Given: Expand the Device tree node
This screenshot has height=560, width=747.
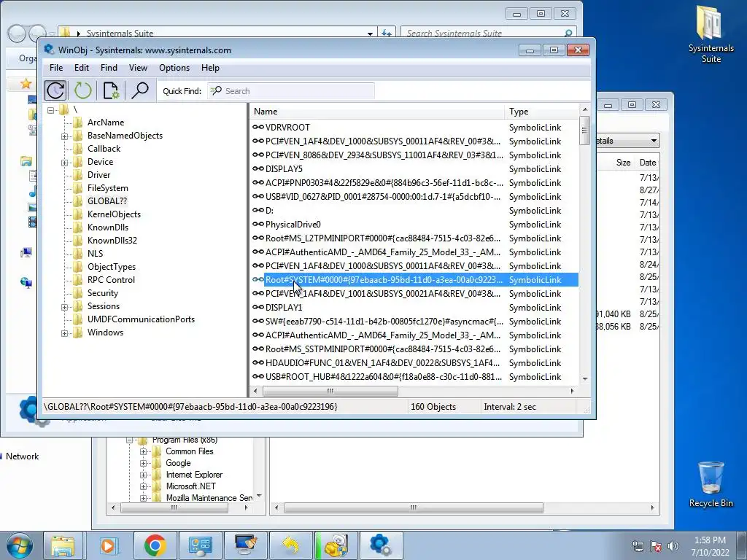Looking at the screenshot, I should click(64, 163).
